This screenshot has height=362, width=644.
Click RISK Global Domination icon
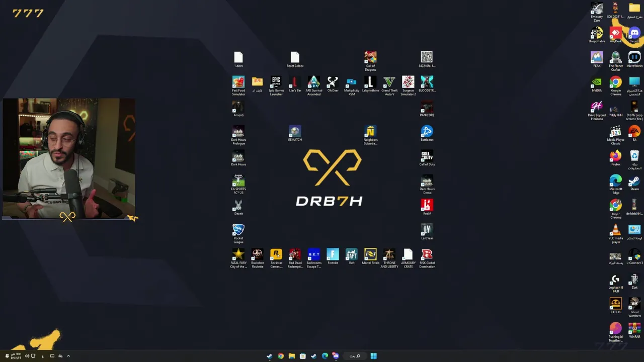pos(427,258)
